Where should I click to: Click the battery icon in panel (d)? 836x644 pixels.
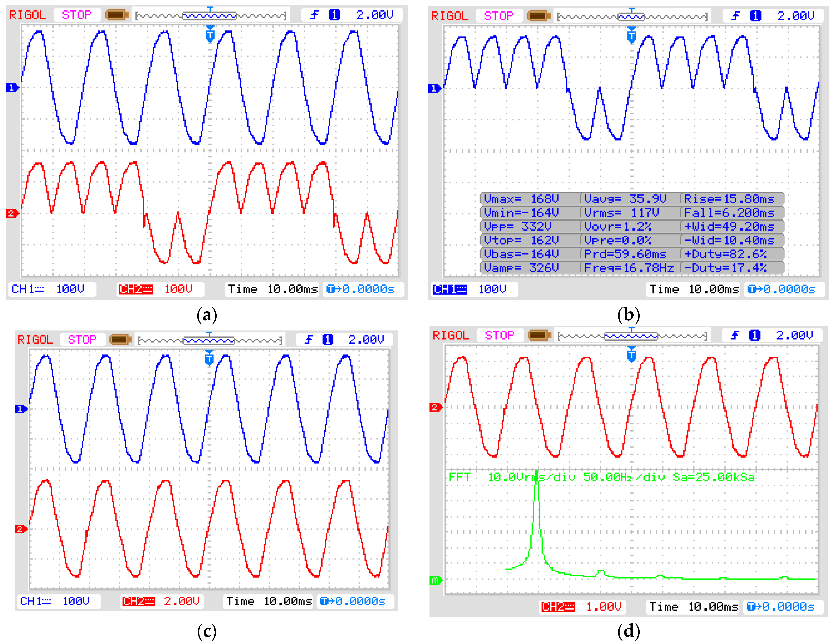(x=539, y=335)
